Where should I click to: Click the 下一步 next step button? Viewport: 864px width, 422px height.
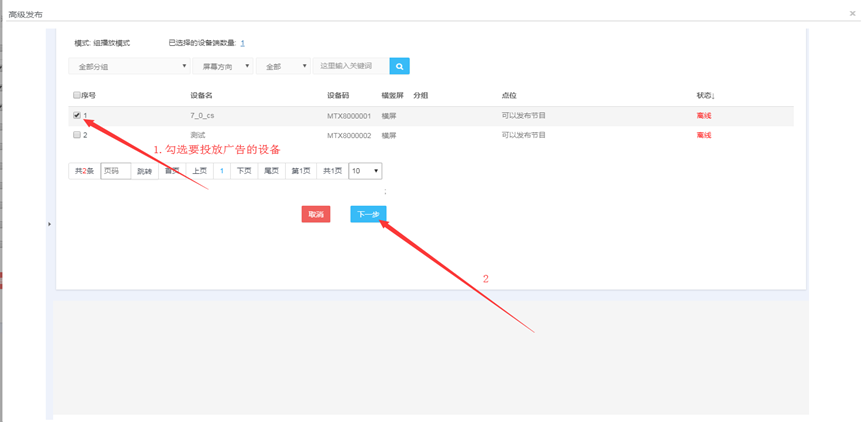368,214
